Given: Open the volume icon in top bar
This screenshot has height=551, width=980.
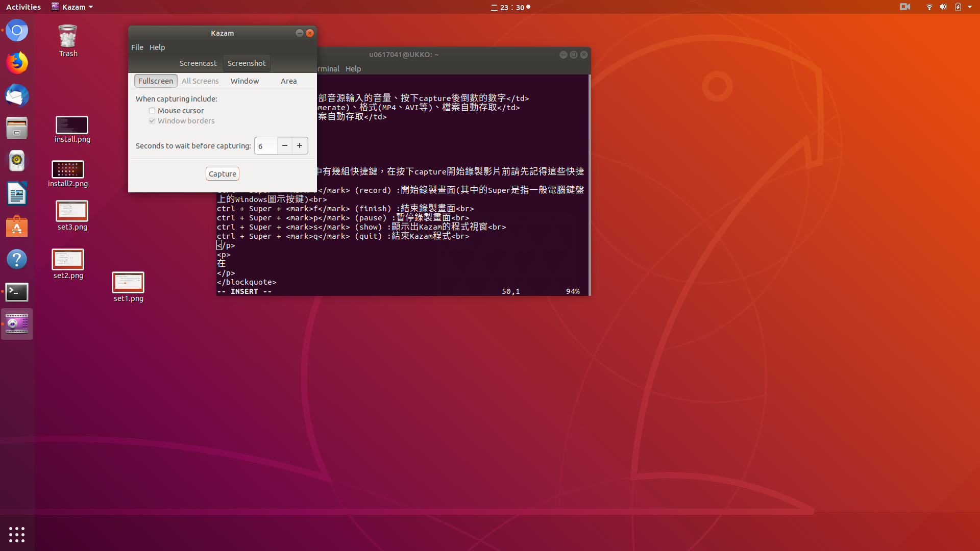Looking at the screenshot, I should [943, 7].
